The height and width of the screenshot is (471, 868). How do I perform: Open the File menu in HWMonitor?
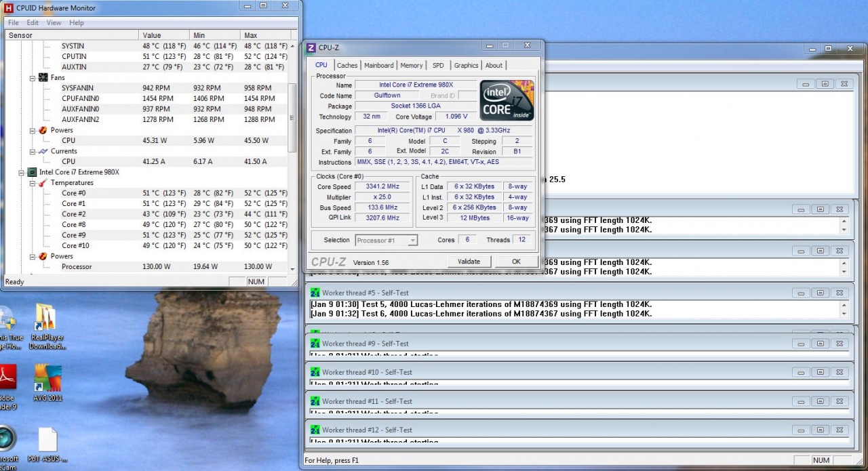[14, 22]
